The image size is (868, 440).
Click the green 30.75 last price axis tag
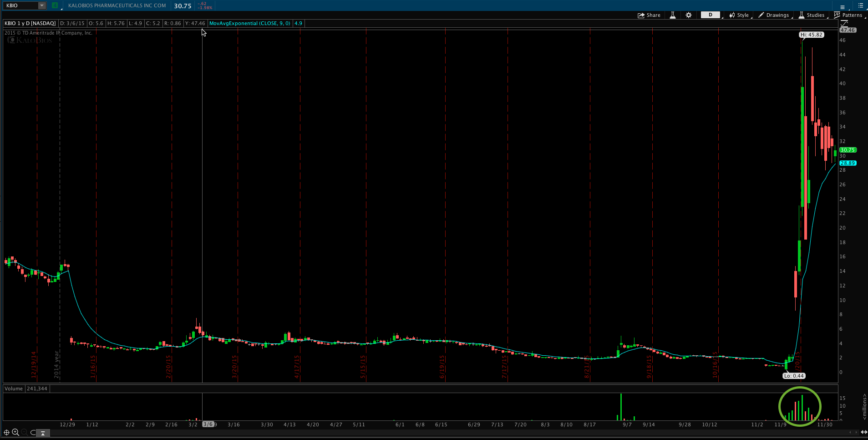click(848, 150)
